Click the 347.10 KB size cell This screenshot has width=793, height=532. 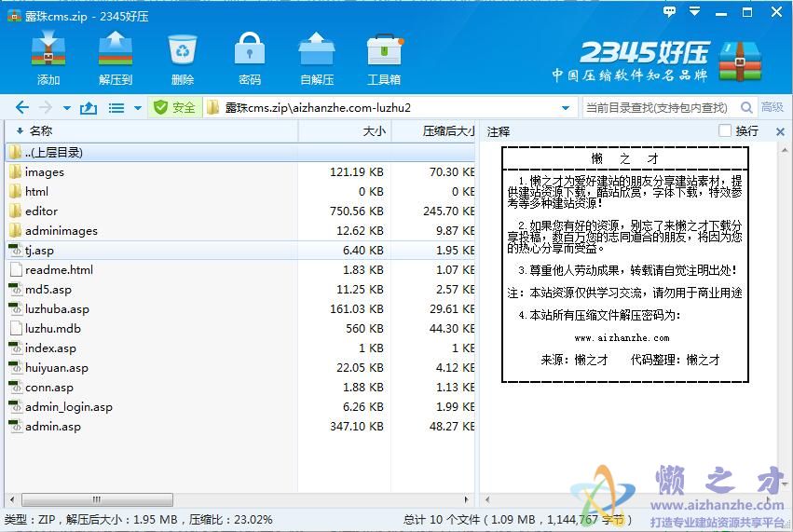coord(357,427)
